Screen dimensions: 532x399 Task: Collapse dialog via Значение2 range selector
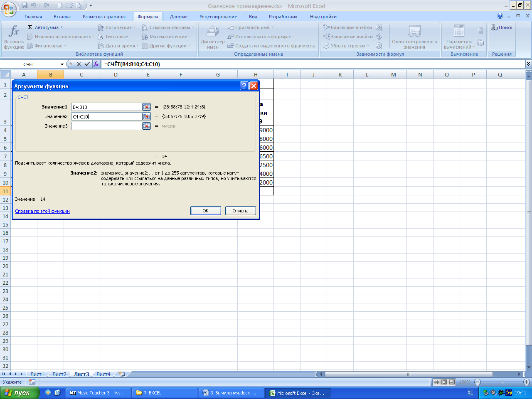click(x=146, y=116)
